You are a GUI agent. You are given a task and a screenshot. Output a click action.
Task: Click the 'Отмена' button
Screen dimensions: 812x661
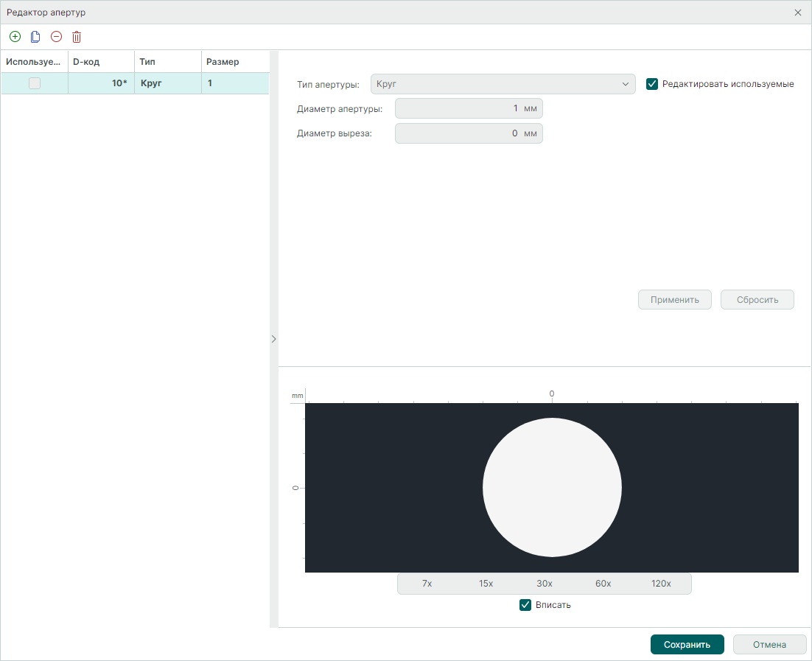coord(769,645)
